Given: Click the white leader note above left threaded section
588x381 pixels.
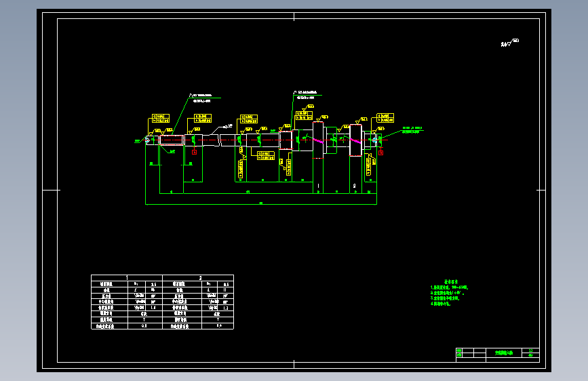Looking at the screenshot, I should (x=202, y=98).
